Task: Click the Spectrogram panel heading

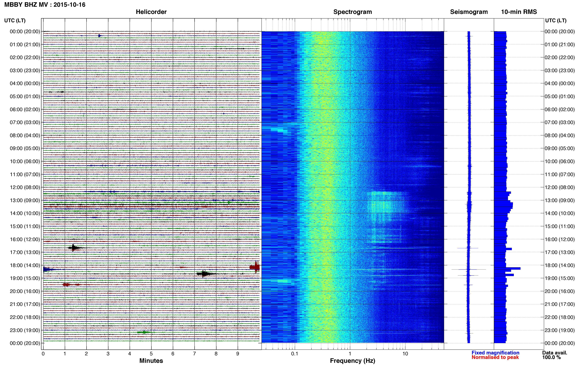Action: (352, 12)
